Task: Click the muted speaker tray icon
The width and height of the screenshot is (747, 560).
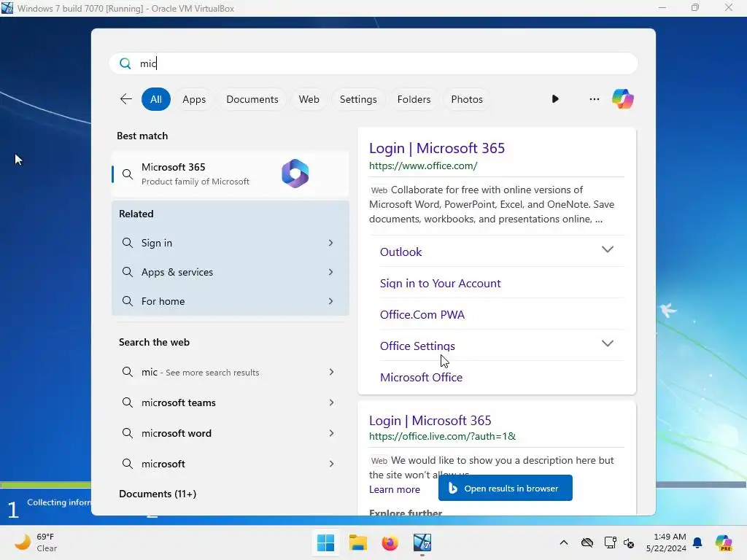Action: click(629, 542)
